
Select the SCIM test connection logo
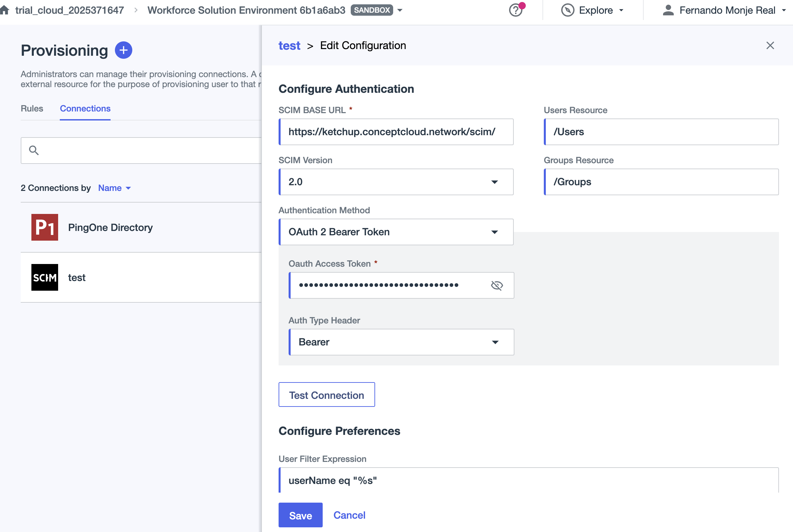click(44, 278)
